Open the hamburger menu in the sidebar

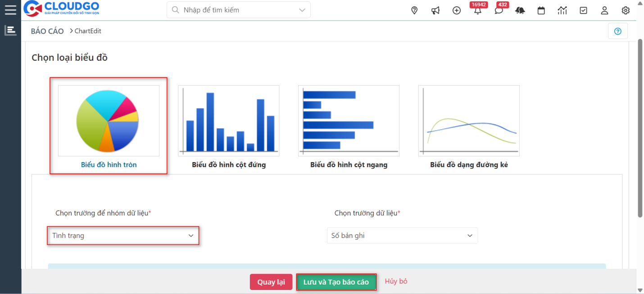(x=10, y=9)
